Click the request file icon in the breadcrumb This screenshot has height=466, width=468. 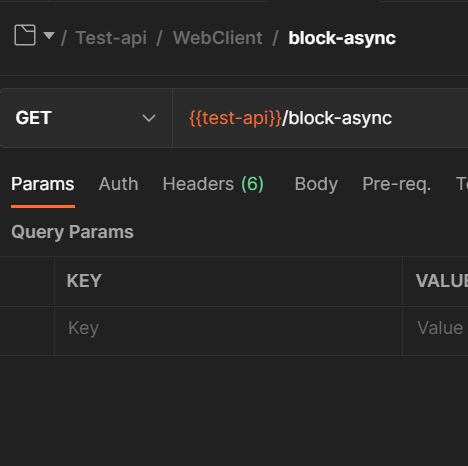pos(25,35)
